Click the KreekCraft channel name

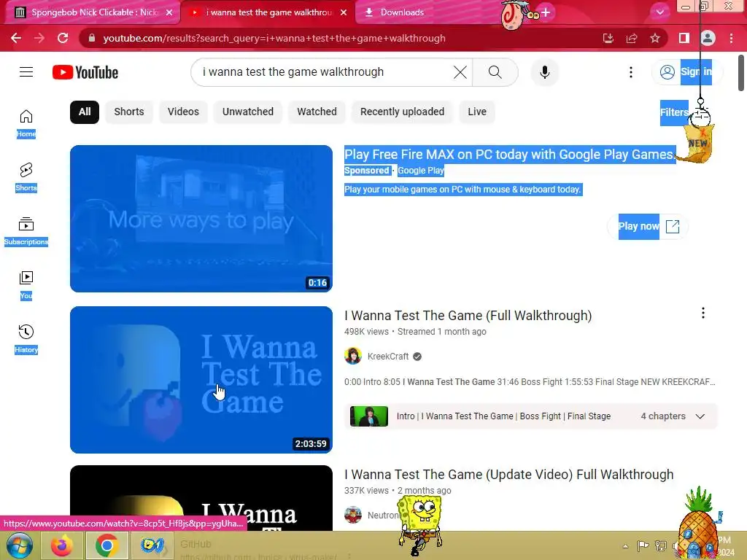click(388, 357)
